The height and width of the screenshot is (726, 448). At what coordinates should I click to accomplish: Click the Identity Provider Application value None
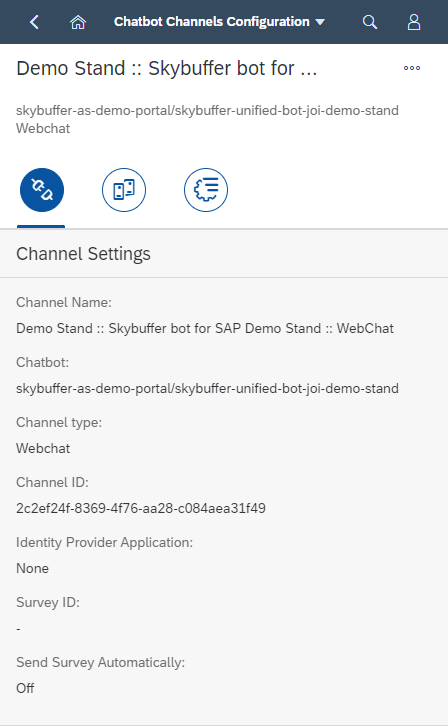click(x=32, y=568)
